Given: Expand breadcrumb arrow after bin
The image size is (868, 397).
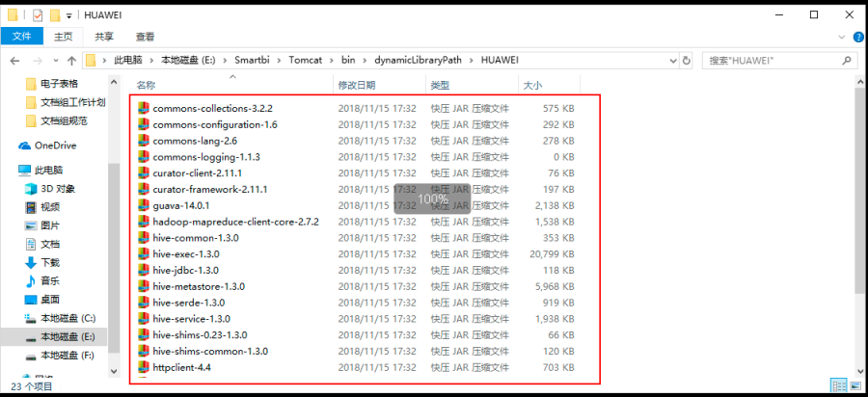Looking at the screenshot, I should (365, 61).
